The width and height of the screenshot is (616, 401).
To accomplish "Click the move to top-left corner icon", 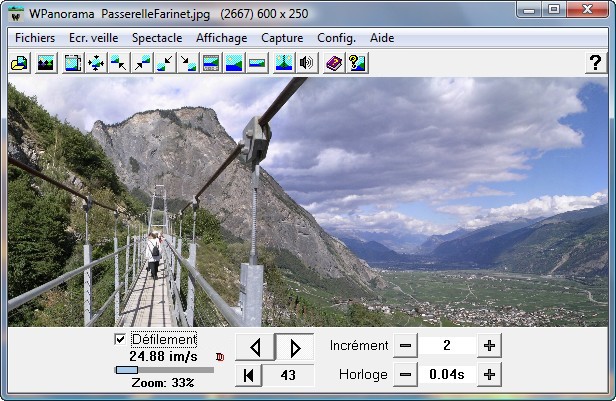I will tap(119, 63).
